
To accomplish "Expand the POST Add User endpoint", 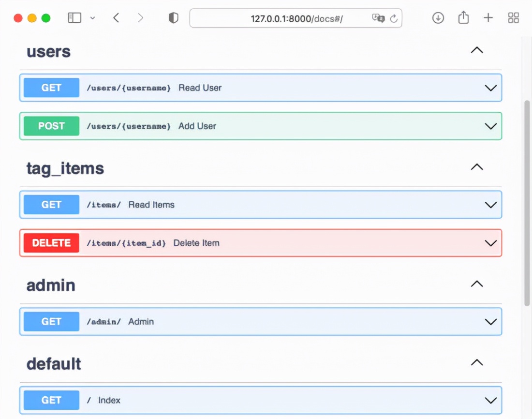I will point(490,126).
